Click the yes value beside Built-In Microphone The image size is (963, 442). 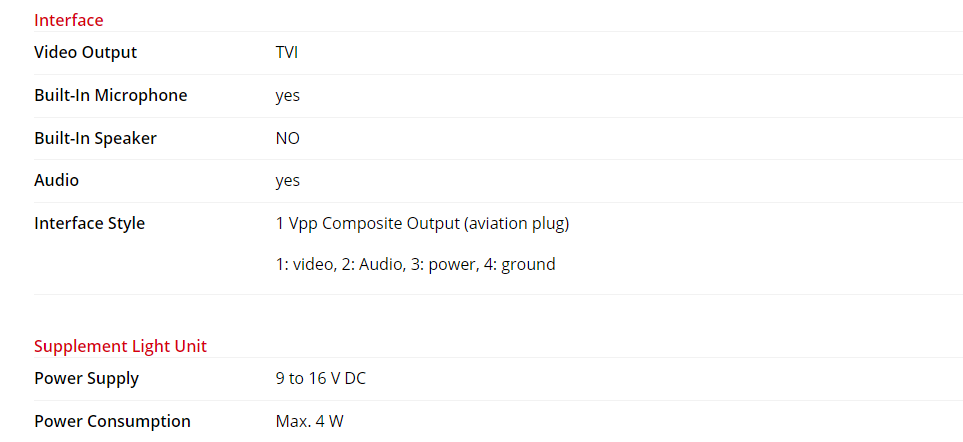click(288, 96)
